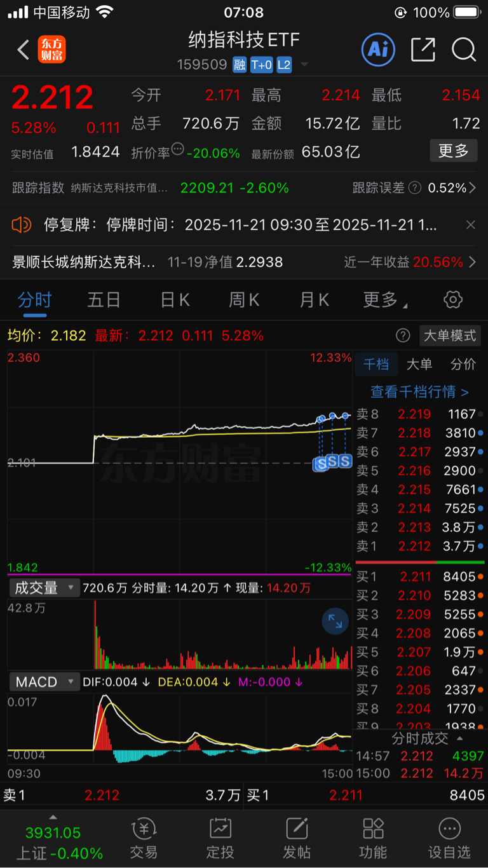Tap the chart help question icon
The height and width of the screenshot is (868, 488).
(403, 336)
